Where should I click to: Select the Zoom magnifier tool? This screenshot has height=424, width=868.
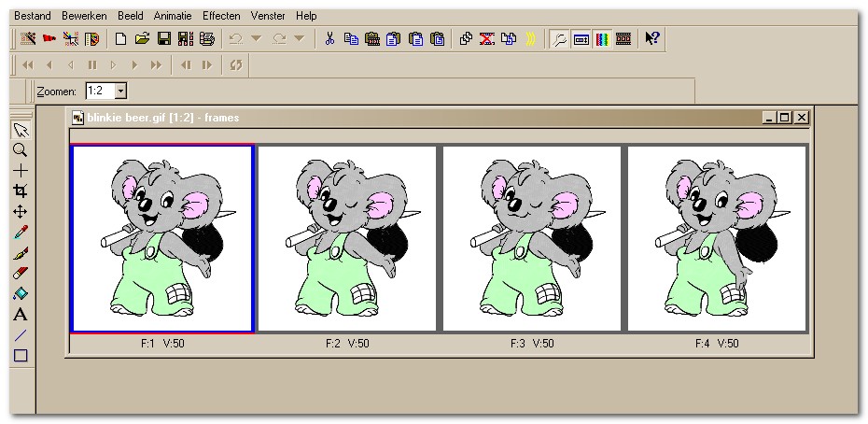coord(21,150)
